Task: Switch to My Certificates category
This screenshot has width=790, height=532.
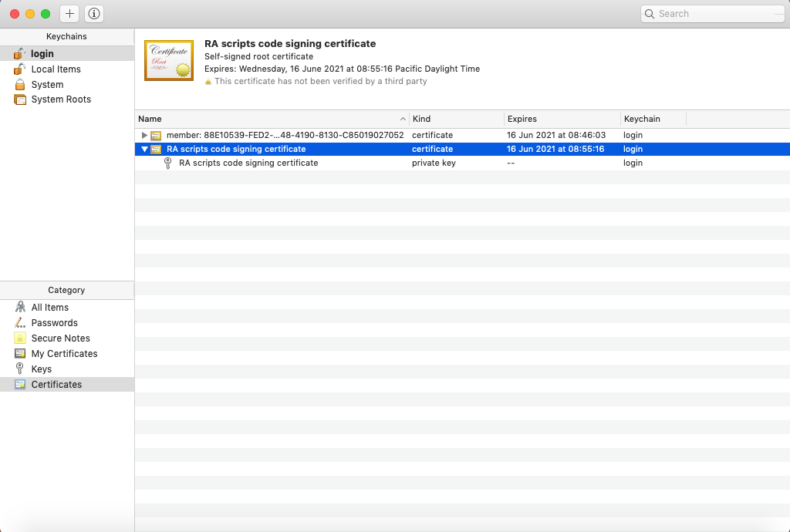Action: tap(64, 354)
